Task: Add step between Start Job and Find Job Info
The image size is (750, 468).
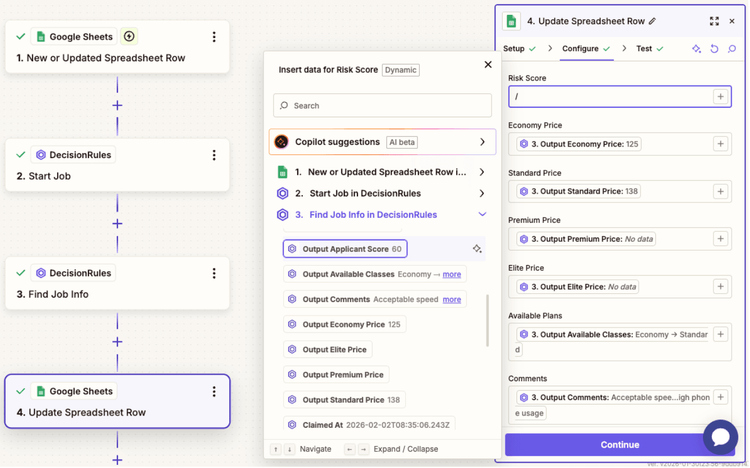Action: [117, 223]
